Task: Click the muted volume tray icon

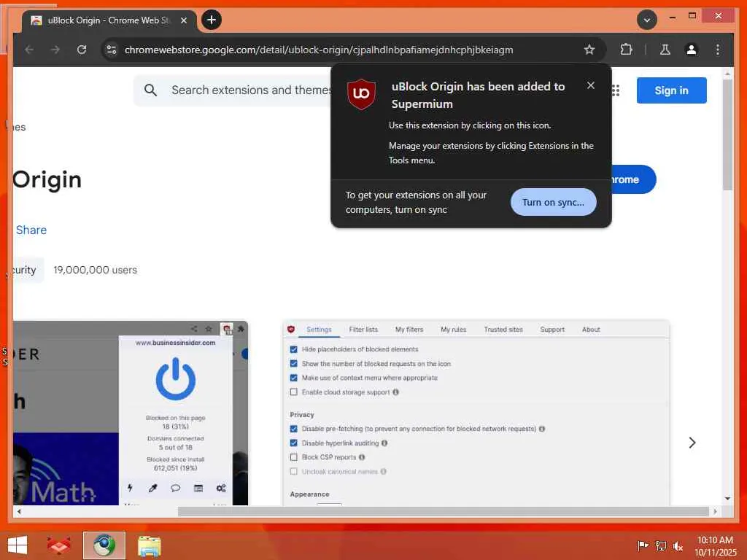Action: pos(678,546)
